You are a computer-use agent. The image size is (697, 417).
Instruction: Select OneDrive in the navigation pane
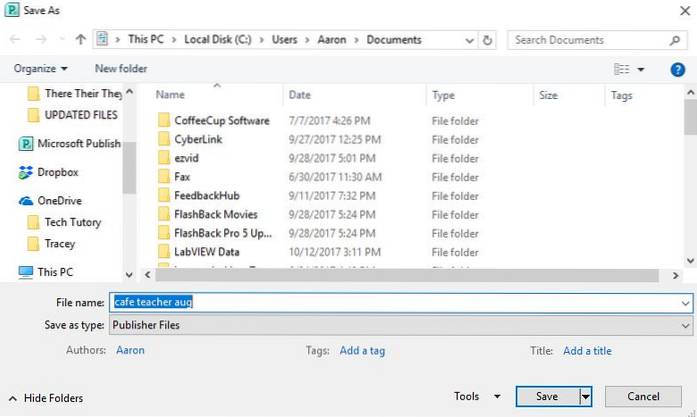point(57,200)
